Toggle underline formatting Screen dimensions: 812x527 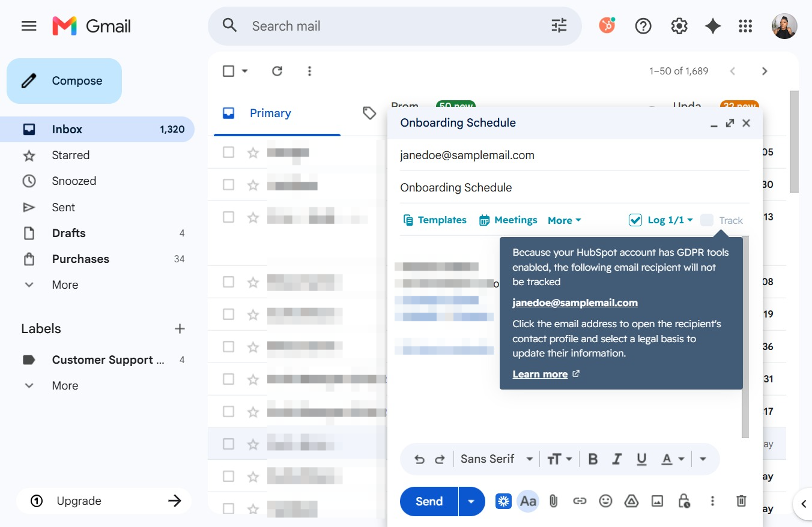pos(641,459)
